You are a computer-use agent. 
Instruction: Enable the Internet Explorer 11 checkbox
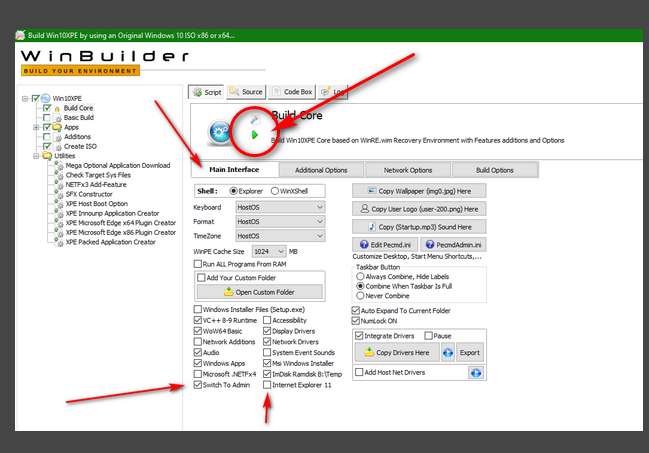267,385
